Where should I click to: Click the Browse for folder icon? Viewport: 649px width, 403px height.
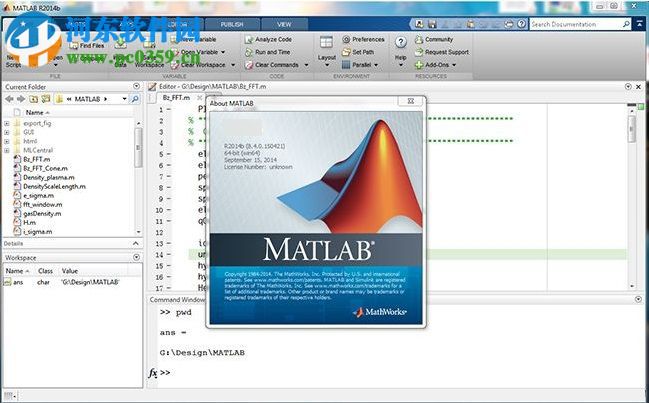(x=46, y=99)
